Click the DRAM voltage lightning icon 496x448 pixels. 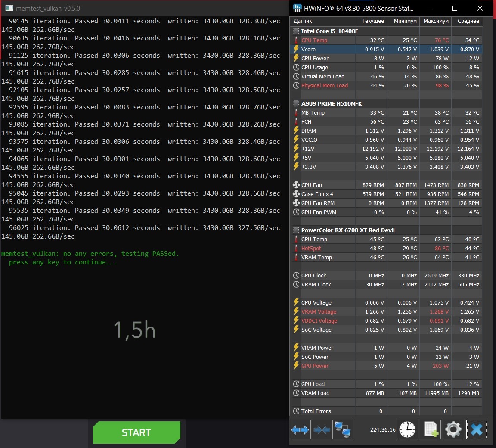[296, 131]
